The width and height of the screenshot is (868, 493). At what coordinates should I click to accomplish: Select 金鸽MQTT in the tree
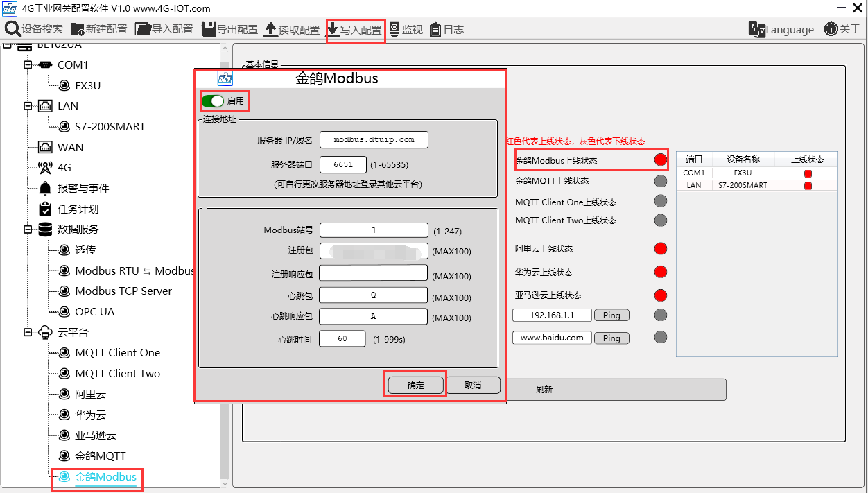(101, 456)
